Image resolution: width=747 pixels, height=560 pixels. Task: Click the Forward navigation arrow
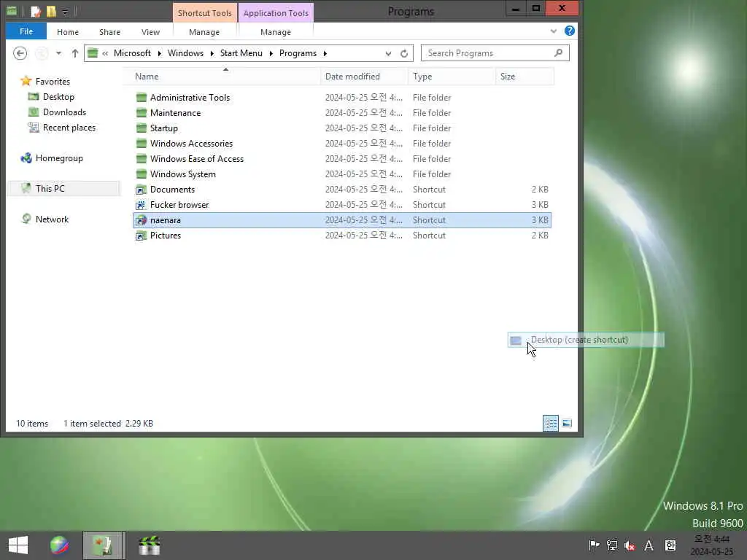pyautogui.click(x=42, y=52)
